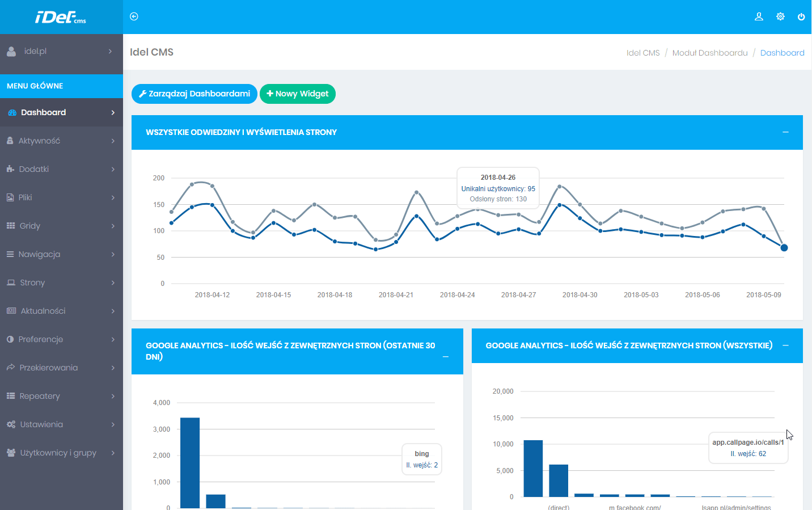Expand the Strony chevron
This screenshot has height=510, width=812.
click(x=113, y=283)
